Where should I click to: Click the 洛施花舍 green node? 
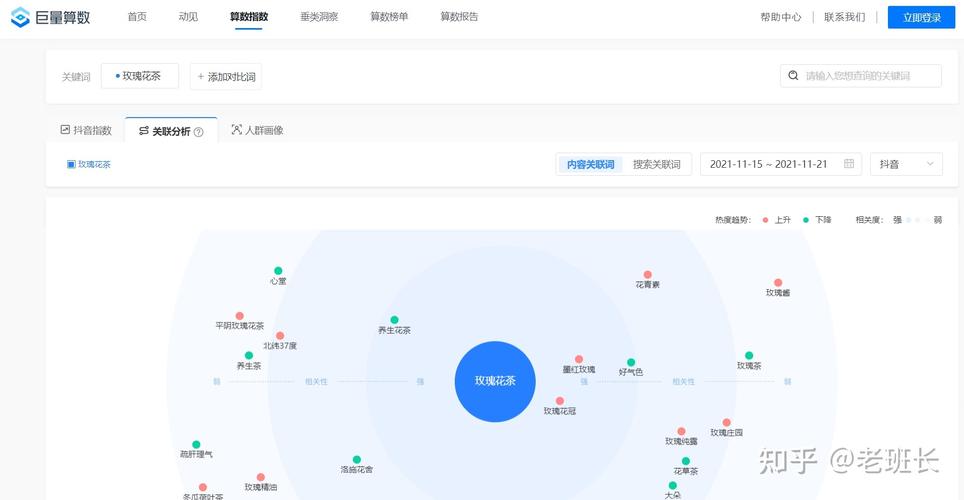[357, 459]
